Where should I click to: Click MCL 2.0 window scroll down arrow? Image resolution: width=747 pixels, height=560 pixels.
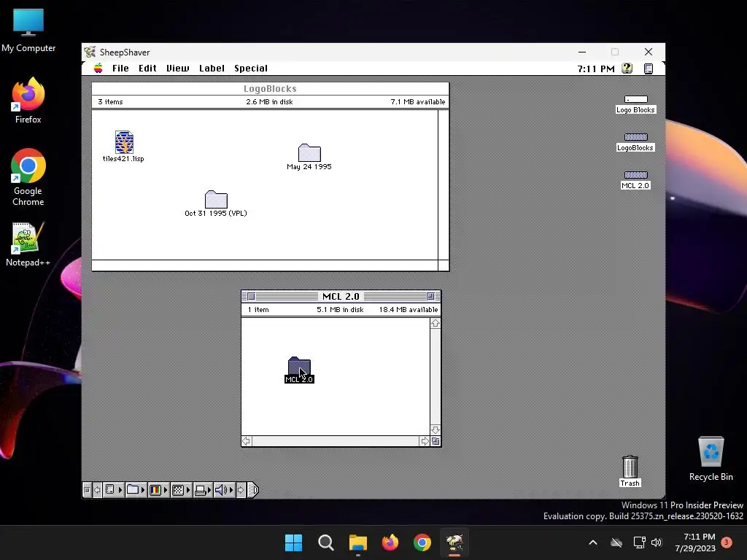[436, 430]
